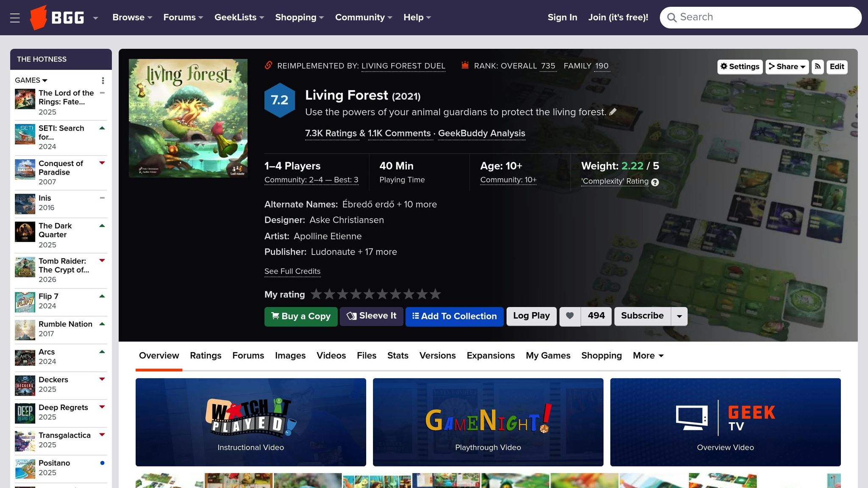Open the Forums dropdown in navbar
This screenshot has width=868, height=488.
point(183,17)
